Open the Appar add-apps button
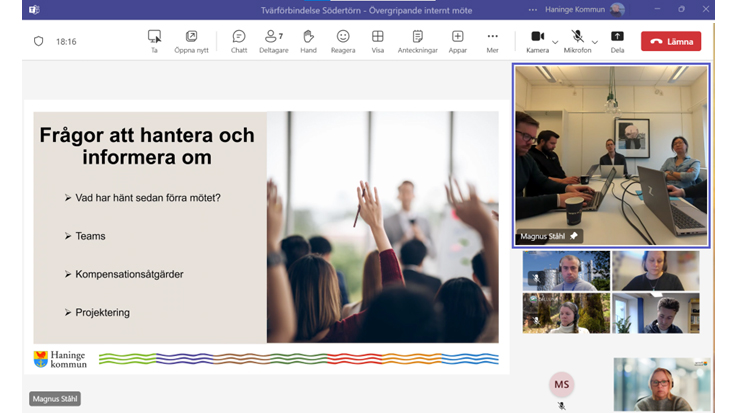The width and height of the screenshot is (735, 413). pos(457,40)
